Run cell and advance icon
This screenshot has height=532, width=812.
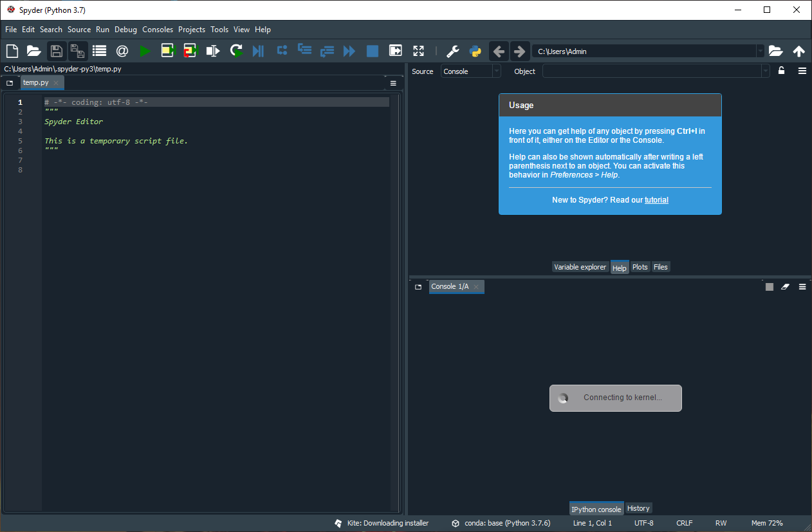click(190, 51)
